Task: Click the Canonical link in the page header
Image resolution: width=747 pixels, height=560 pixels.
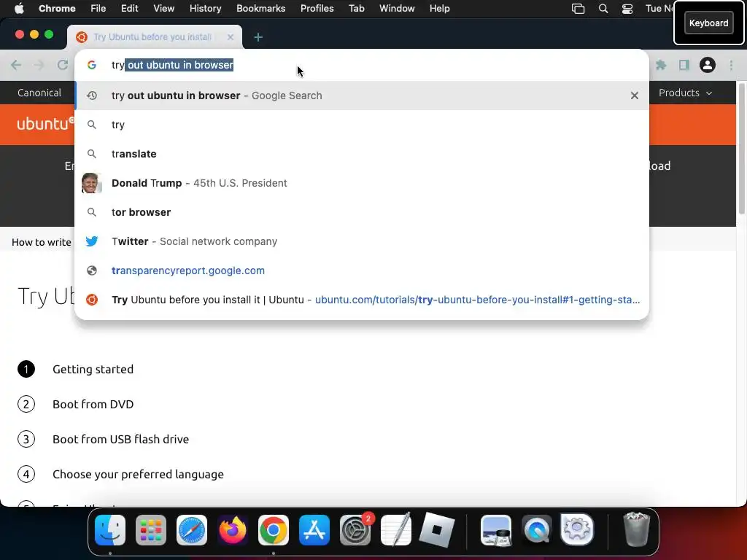Action: point(39,93)
